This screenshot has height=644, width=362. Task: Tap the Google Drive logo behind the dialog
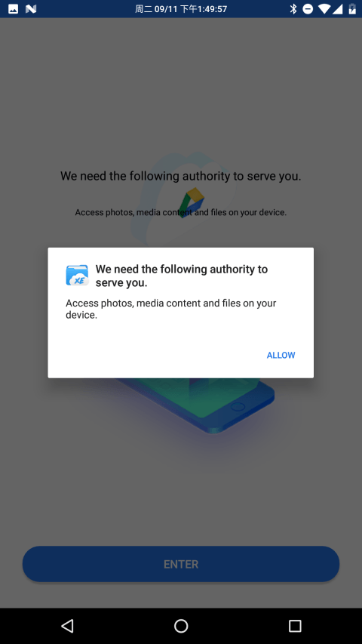click(192, 202)
